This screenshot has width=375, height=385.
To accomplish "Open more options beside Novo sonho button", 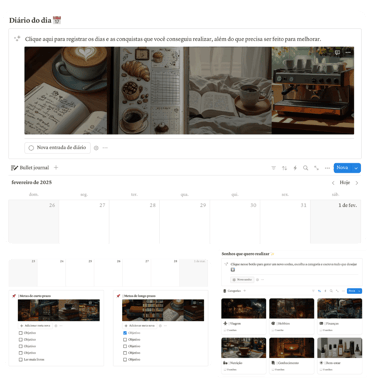I will [x=263, y=280].
